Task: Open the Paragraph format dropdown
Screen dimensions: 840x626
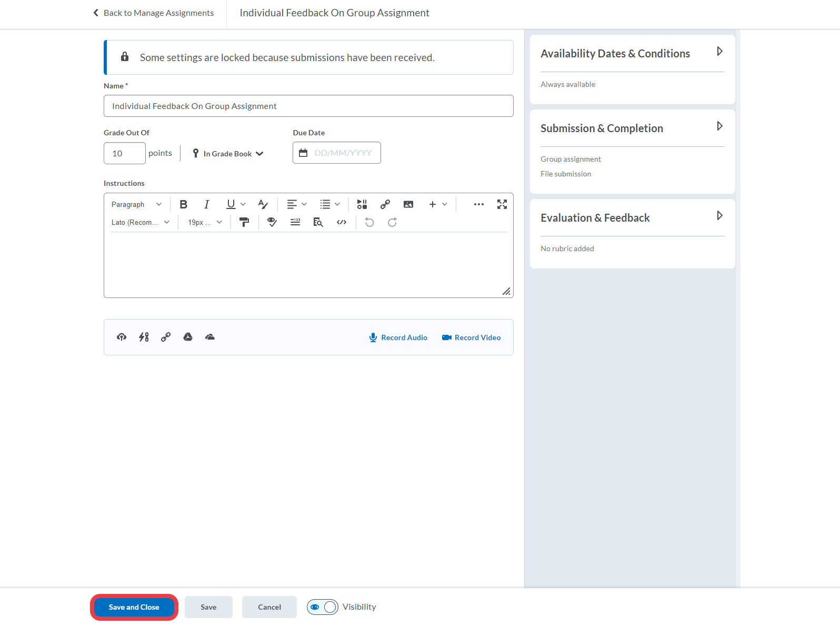Action: [x=136, y=204]
